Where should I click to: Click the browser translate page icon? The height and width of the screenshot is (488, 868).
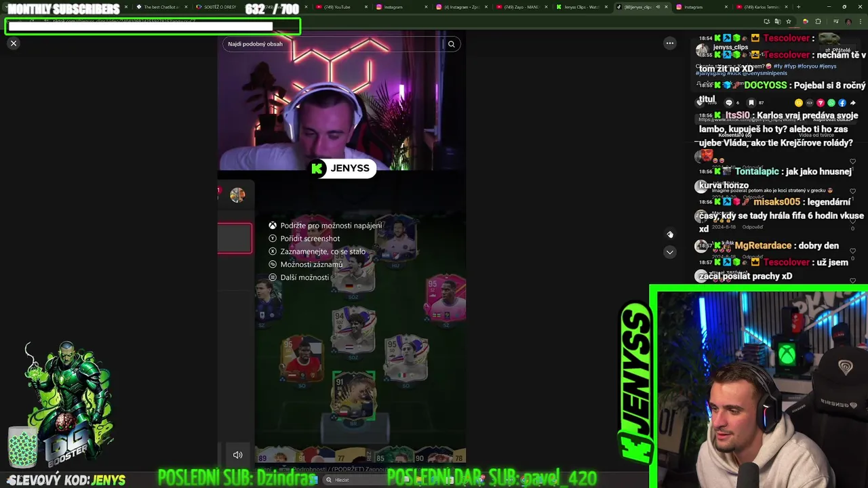click(778, 22)
